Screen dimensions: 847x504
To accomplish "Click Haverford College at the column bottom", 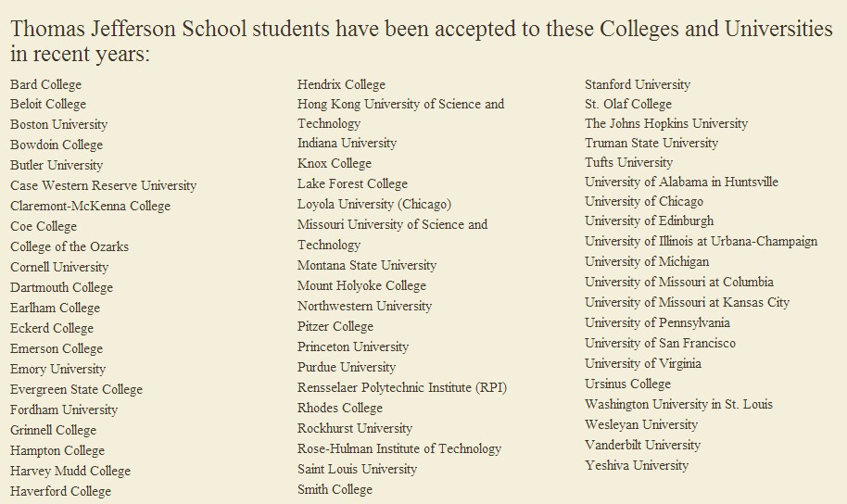I will point(61,491).
